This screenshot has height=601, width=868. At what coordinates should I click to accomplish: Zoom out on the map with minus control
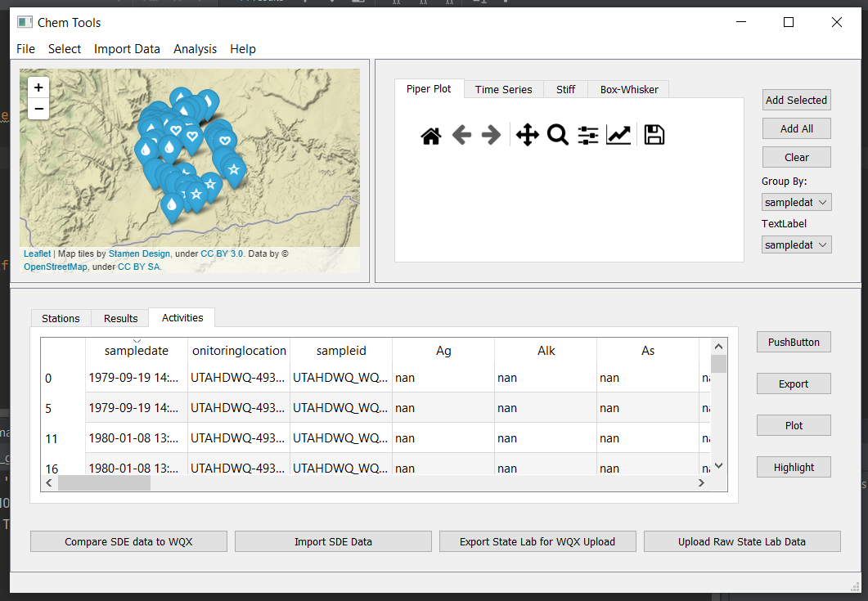coord(38,108)
